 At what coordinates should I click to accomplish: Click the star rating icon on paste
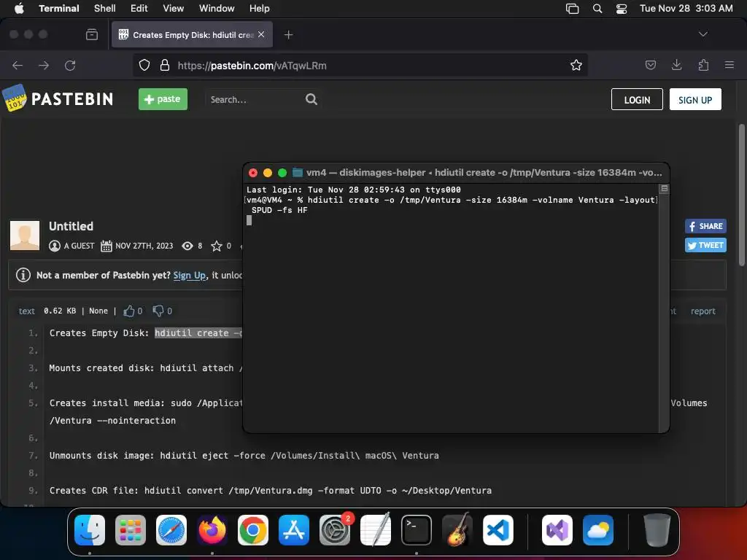(217, 246)
